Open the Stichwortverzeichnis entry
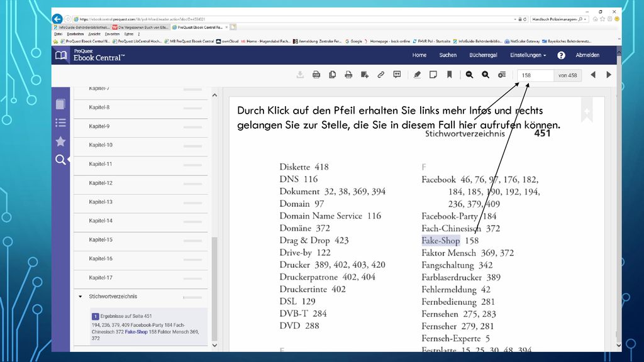644x362 pixels. coord(113,297)
